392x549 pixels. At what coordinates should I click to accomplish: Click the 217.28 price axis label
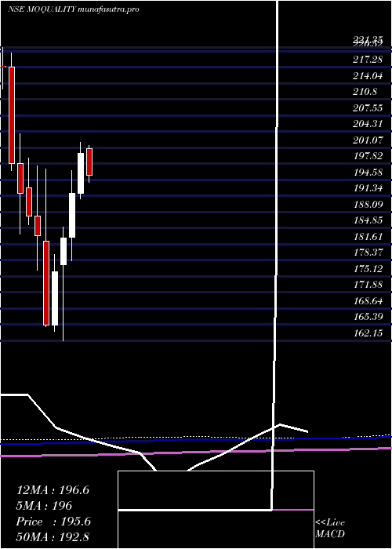pyautogui.click(x=368, y=60)
